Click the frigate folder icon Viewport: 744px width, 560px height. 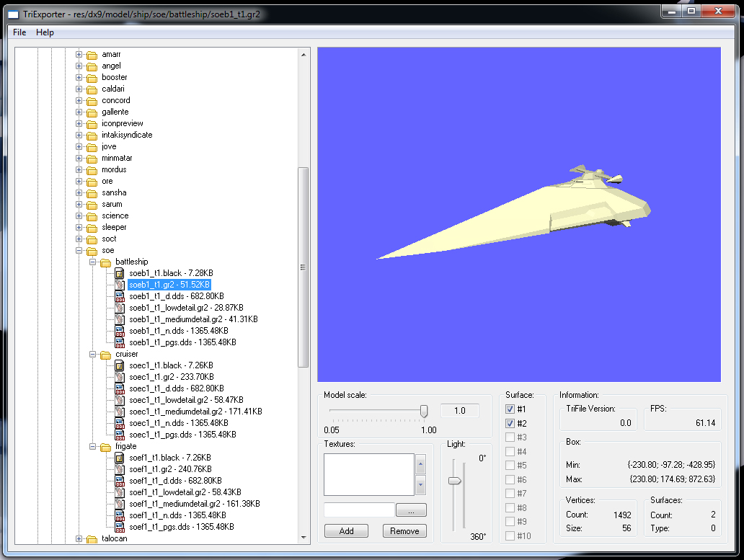point(105,447)
